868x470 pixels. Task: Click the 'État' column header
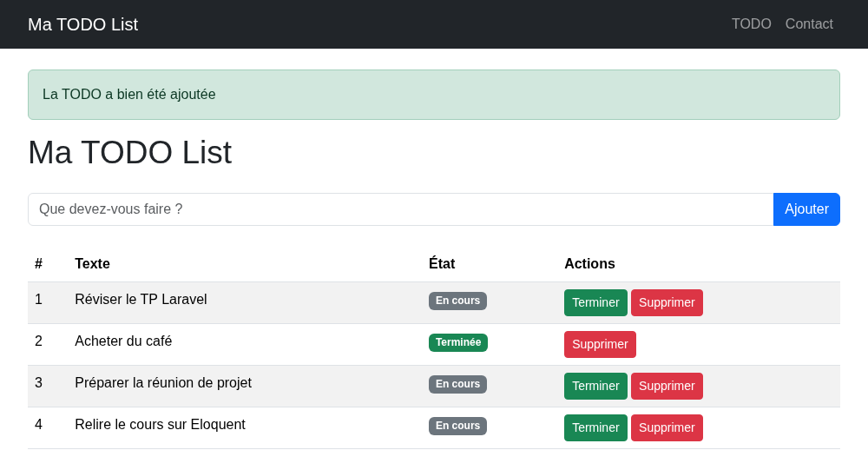tap(442, 264)
